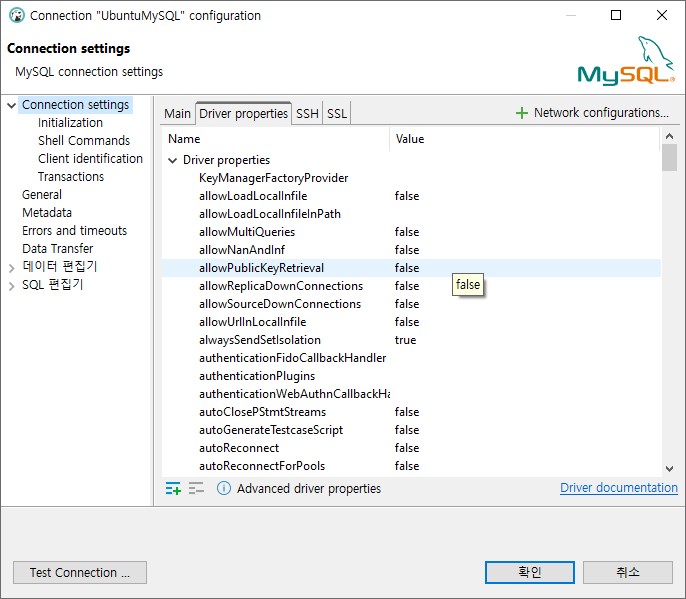The width and height of the screenshot is (686, 599).
Task: Select the allowSourceDownConnections property
Action: pyautogui.click(x=280, y=304)
